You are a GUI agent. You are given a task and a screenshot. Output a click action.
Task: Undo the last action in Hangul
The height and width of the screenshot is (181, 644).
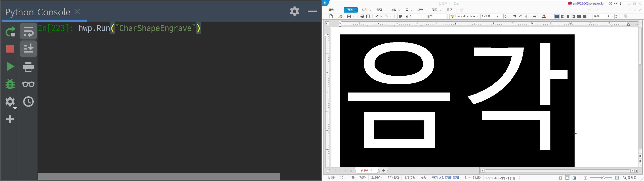[x=377, y=16]
